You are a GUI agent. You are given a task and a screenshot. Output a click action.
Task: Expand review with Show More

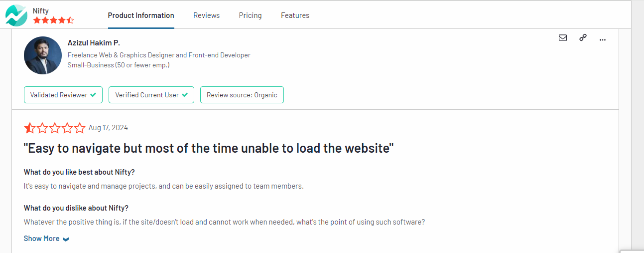click(46, 239)
